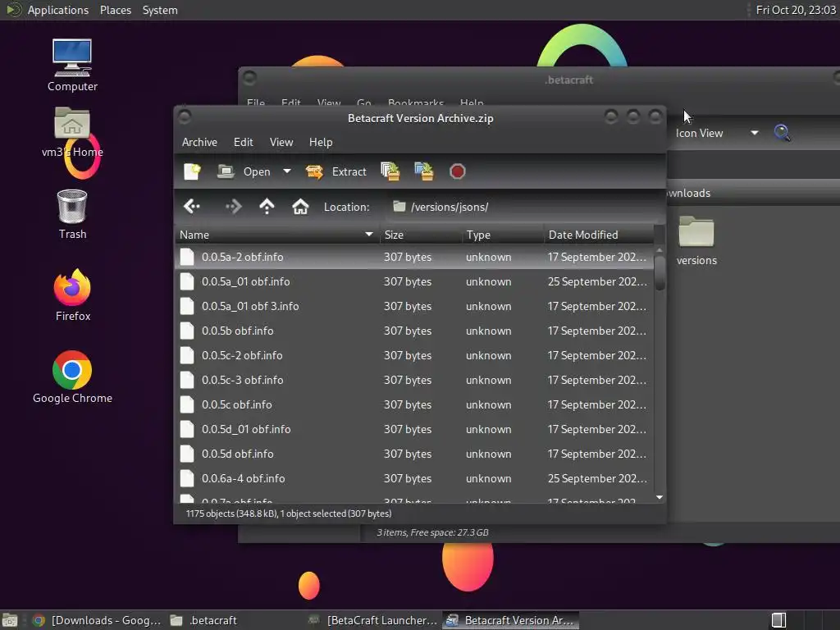Switch to Betacraft Version Archive taskbar item
Image resolution: width=840 pixels, height=630 pixels.
pos(510,620)
